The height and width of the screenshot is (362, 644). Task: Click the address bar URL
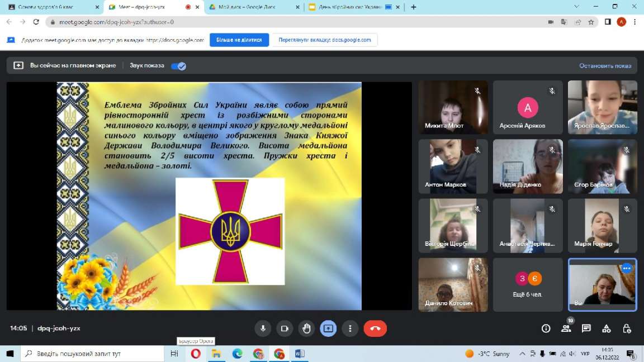116,22
